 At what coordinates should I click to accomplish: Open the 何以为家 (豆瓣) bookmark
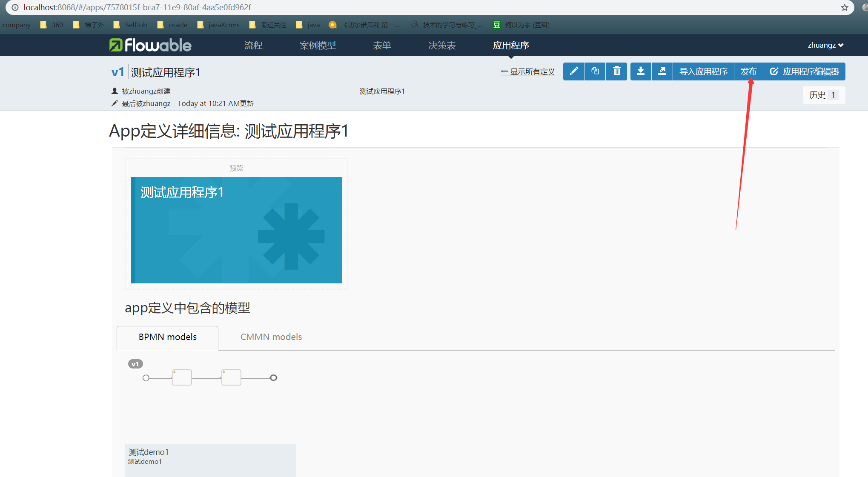(521, 25)
